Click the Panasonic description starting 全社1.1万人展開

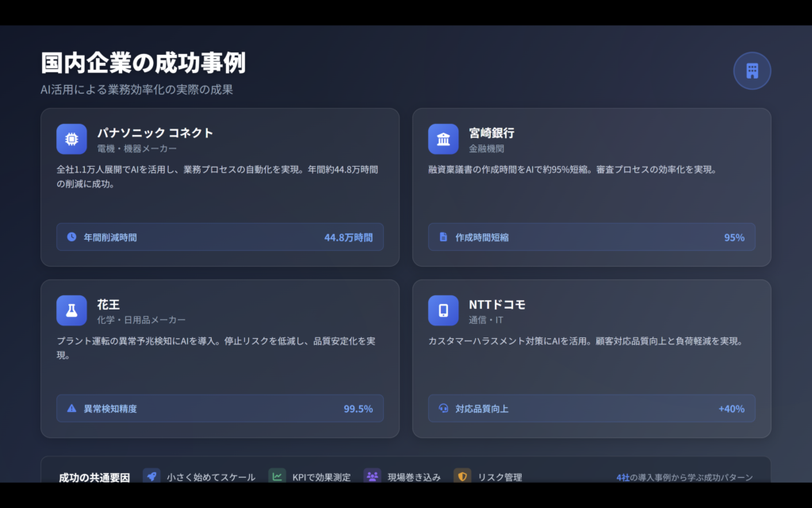[217, 177]
